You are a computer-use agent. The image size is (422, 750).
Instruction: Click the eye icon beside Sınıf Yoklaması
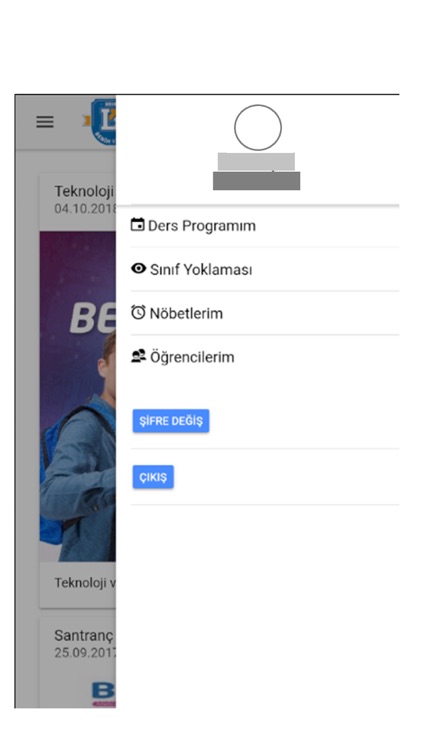(x=138, y=269)
